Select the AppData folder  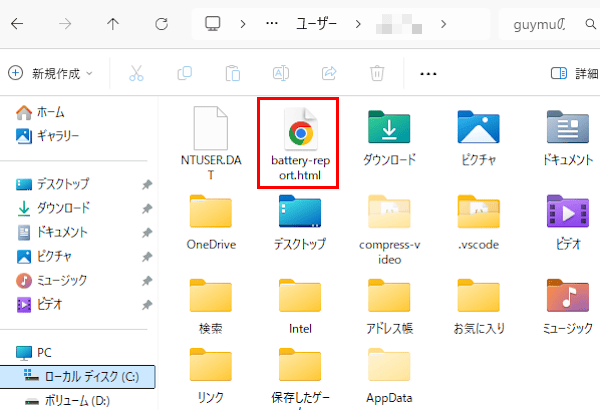(x=390, y=376)
